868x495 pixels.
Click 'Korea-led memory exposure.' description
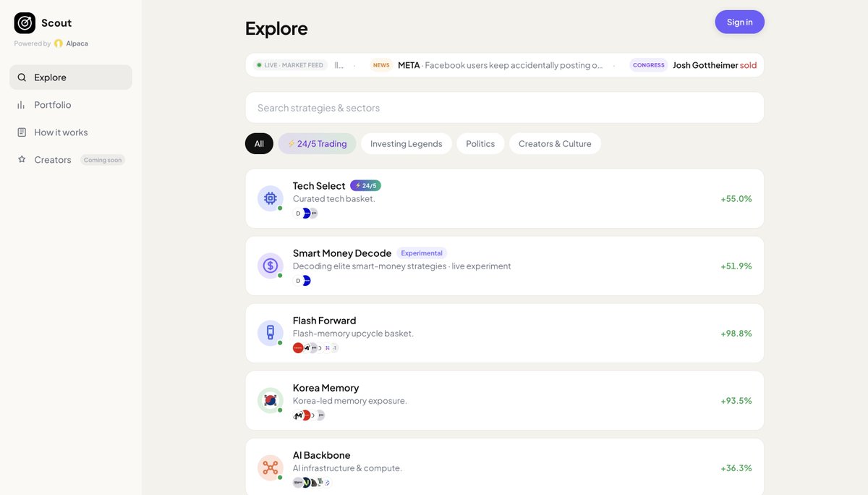(x=350, y=401)
